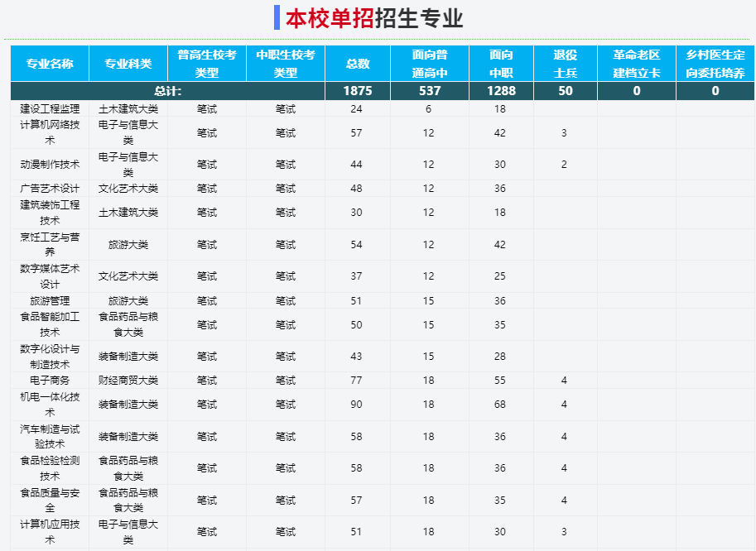Image resolution: width=756 pixels, height=551 pixels.
Task: Select the total count 1875
Action: pyautogui.click(x=358, y=91)
